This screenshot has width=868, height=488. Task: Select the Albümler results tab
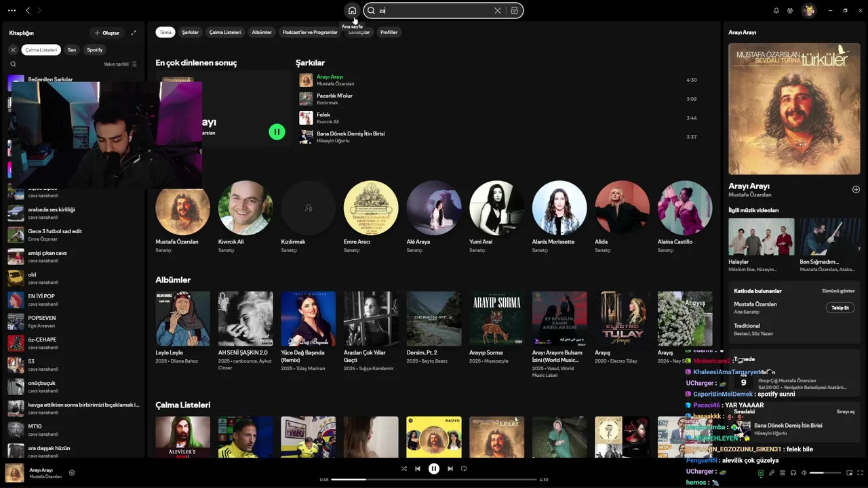tap(262, 32)
